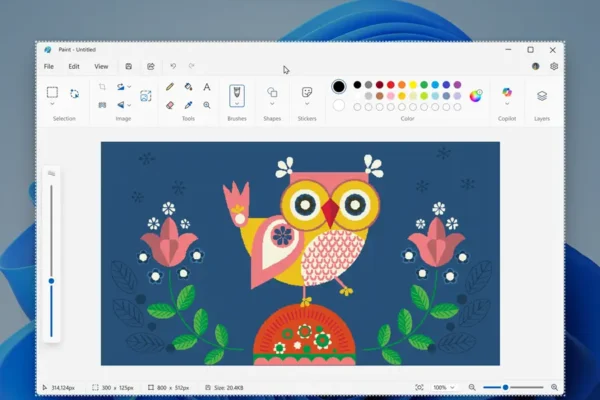The height and width of the screenshot is (400, 600).
Task: Select the Color picker eyedropper tool
Action: click(188, 105)
